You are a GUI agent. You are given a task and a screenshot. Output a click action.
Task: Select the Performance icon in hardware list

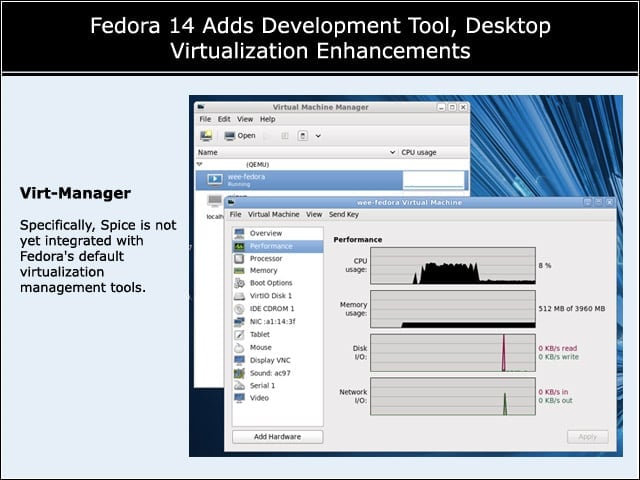[x=239, y=246]
